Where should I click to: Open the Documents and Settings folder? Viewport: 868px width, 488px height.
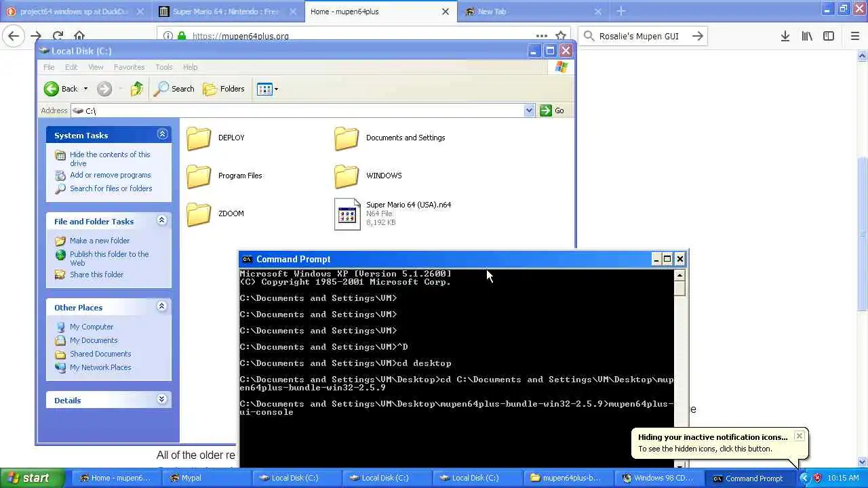pos(390,138)
